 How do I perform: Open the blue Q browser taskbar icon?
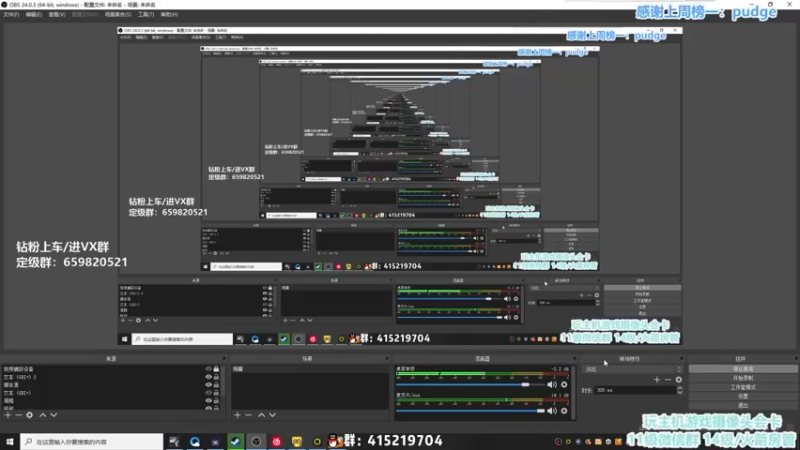pos(195,441)
